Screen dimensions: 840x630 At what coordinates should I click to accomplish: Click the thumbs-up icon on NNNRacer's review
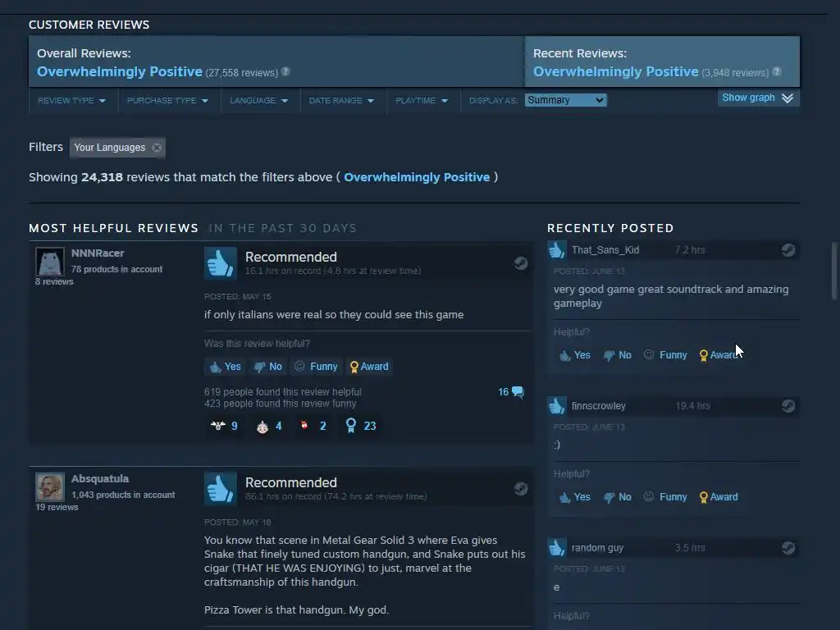[x=220, y=263]
